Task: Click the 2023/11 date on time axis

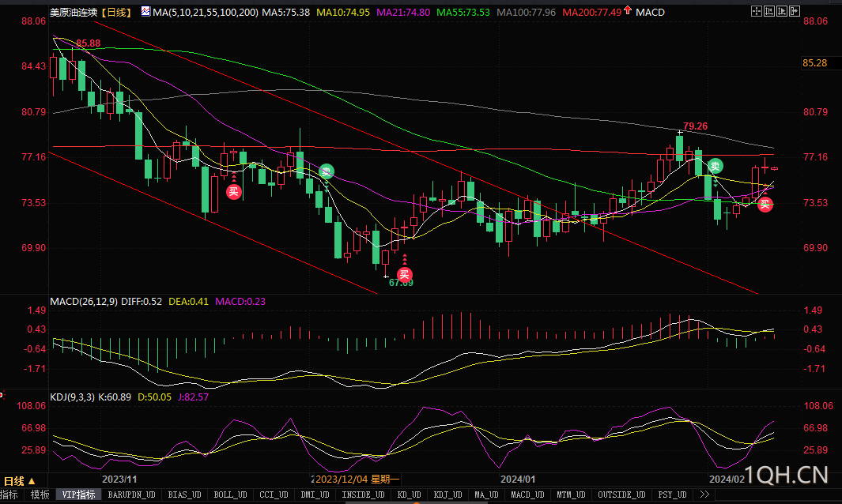Action: (x=119, y=480)
